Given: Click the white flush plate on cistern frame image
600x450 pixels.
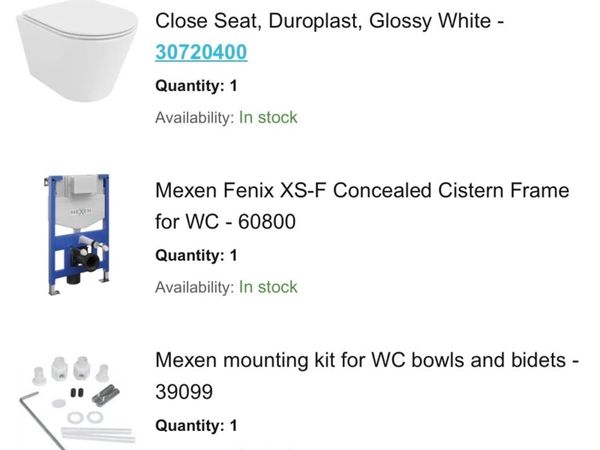Looking at the screenshot, I should (x=78, y=187).
